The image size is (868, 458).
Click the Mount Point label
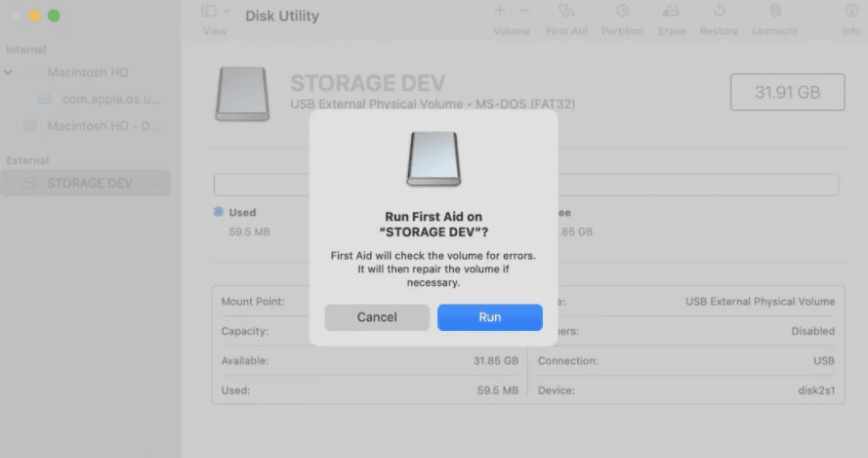[253, 302]
